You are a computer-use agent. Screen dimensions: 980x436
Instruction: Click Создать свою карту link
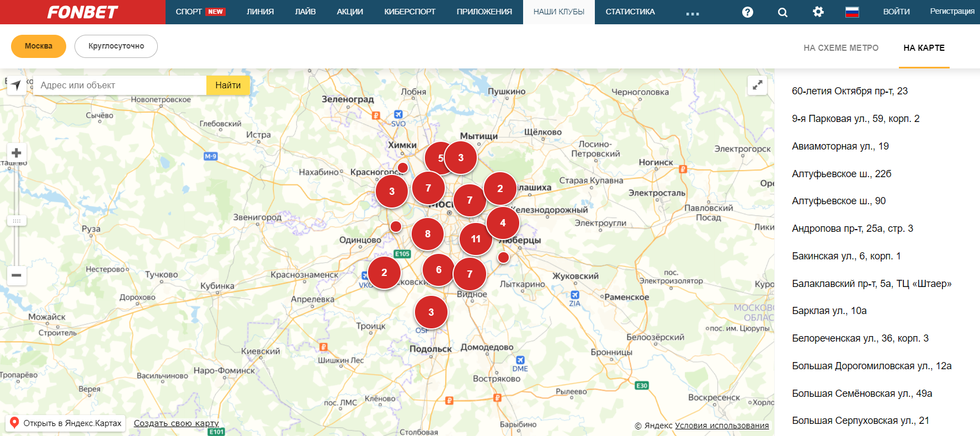176,423
